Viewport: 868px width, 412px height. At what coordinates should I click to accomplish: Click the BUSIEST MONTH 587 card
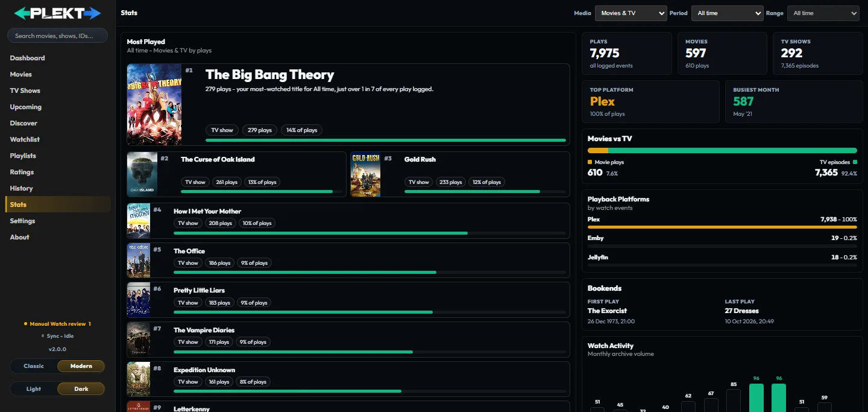point(794,101)
